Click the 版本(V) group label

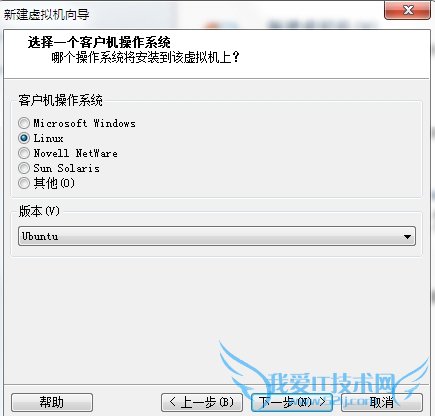pyautogui.click(x=39, y=211)
